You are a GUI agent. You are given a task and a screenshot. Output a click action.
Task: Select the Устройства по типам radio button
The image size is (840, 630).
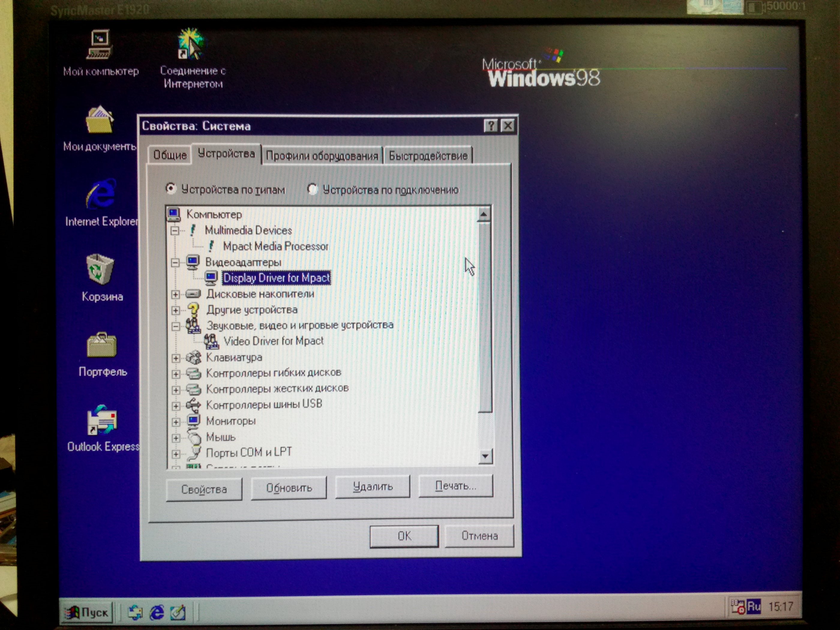point(171,189)
